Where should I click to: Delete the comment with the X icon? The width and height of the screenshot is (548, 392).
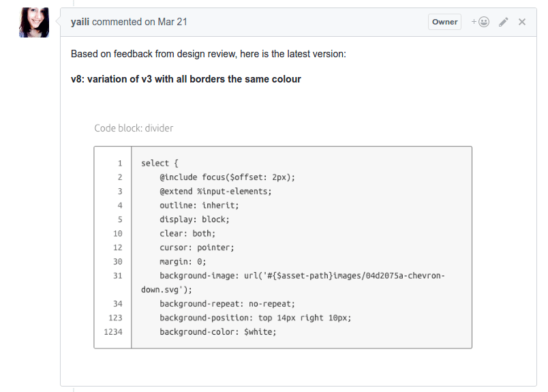(522, 22)
